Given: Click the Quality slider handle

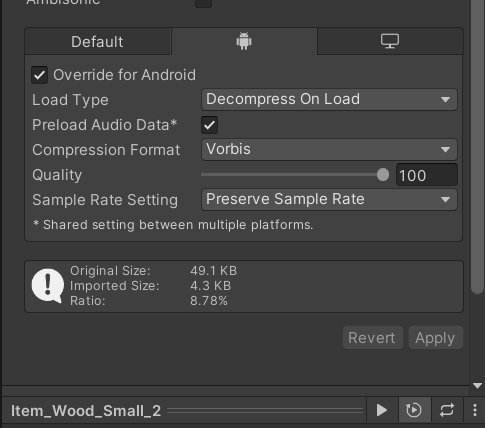Looking at the screenshot, I should 383,175.
